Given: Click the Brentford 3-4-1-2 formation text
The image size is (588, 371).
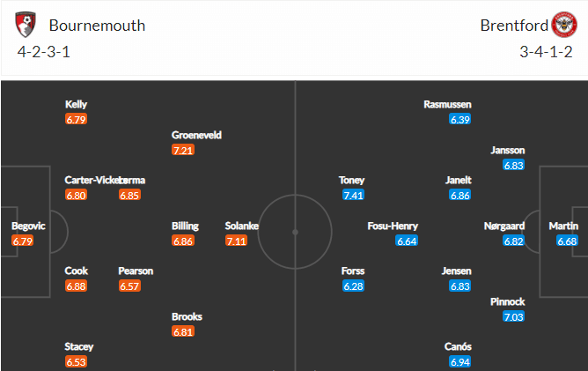Looking at the screenshot, I should pyautogui.click(x=546, y=52).
